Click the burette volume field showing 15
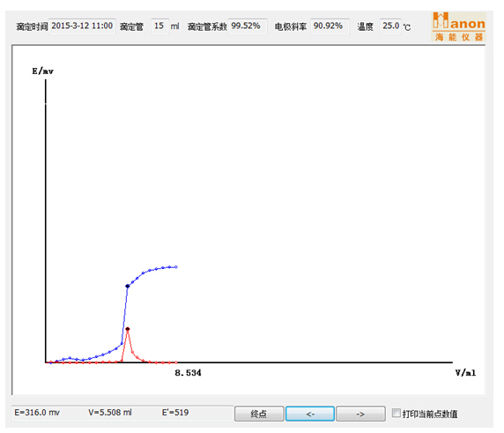This screenshot has width=504, height=433. pos(159,26)
